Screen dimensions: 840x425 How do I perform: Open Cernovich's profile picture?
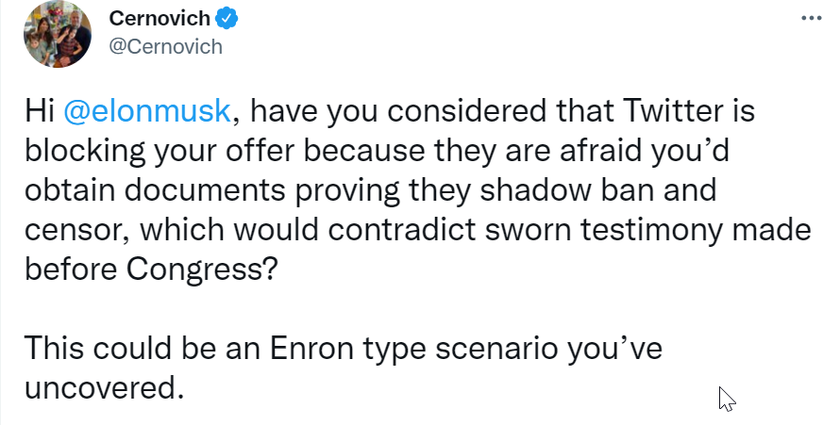pyautogui.click(x=57, y=33)
